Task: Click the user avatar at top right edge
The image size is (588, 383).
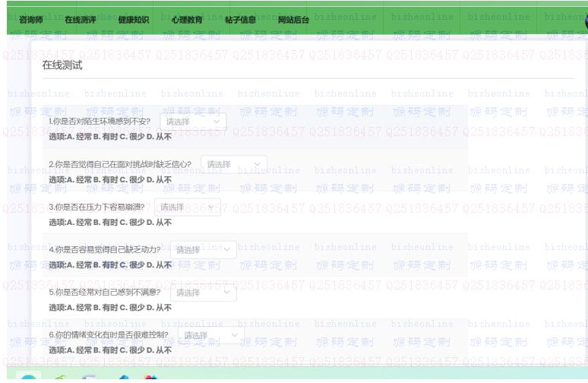Action: click(x=585, y=21)
